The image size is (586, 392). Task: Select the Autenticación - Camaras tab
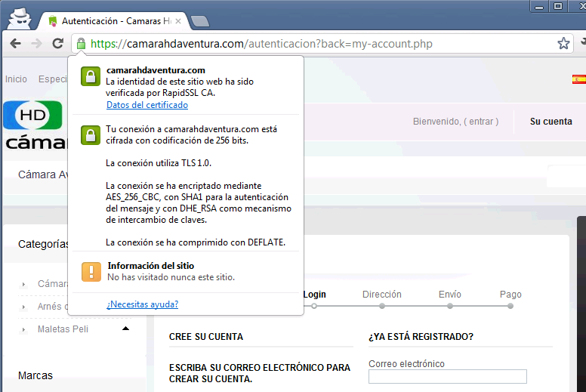[x=114, y=21]
